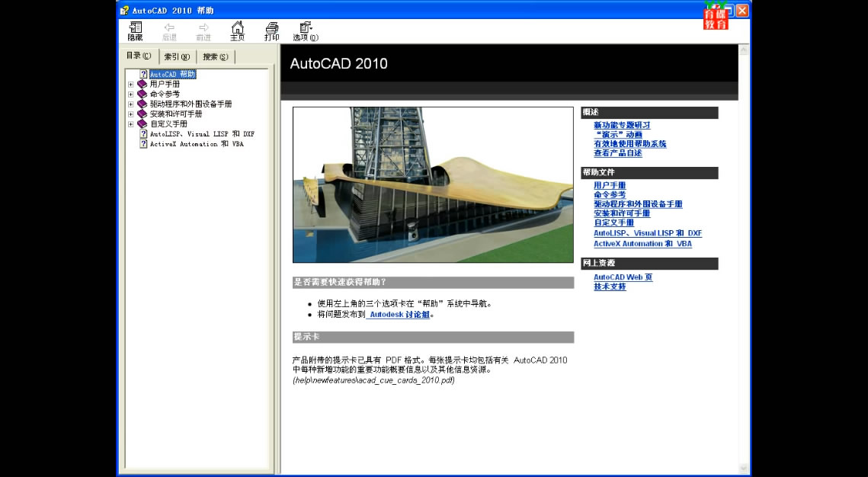Click the acad_cue_cards_2010.pdf path text
This screenshot has width=868, height=477.
[373, 380]
